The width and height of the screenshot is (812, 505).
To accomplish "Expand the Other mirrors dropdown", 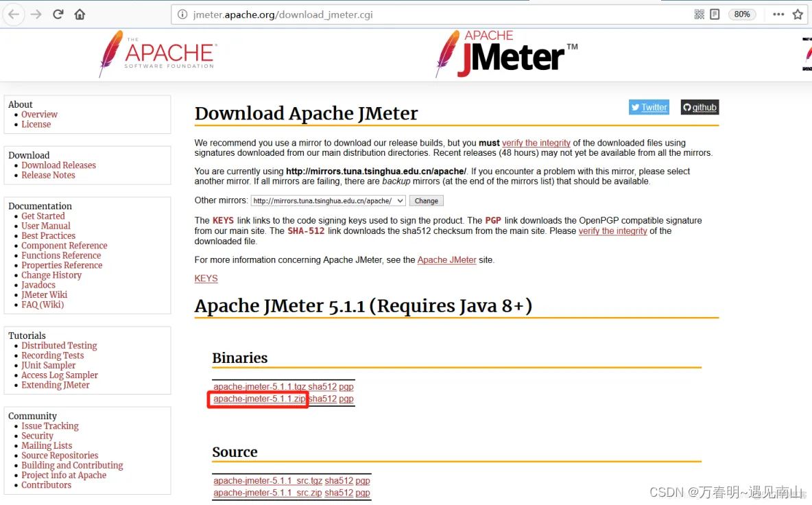I will (x=328, y=201).
